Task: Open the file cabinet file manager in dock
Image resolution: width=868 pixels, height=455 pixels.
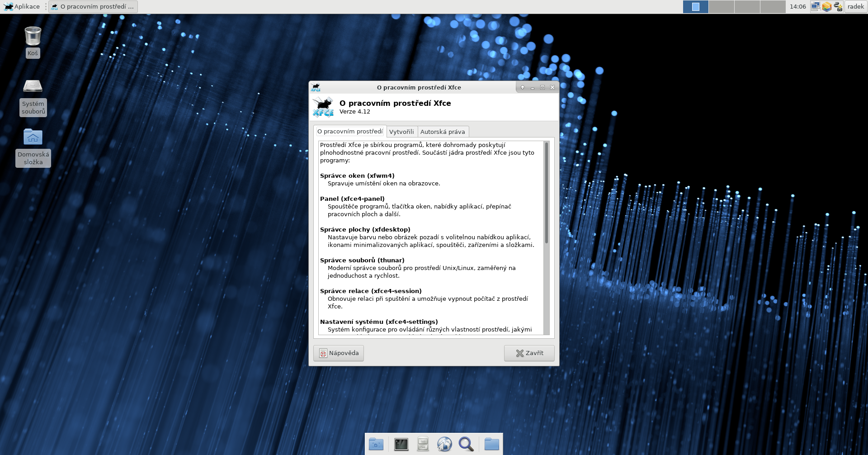Action: tap(423, 444)
